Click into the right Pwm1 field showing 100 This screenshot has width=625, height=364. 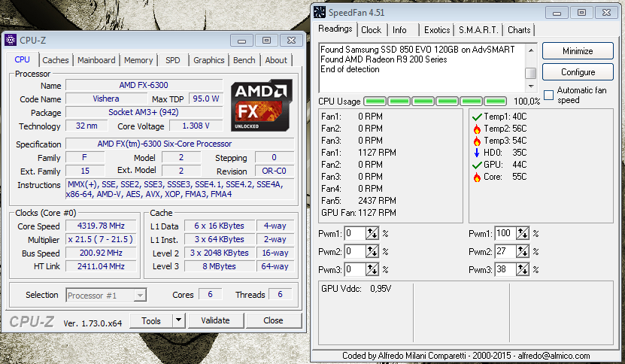click(x=505, y=233)
